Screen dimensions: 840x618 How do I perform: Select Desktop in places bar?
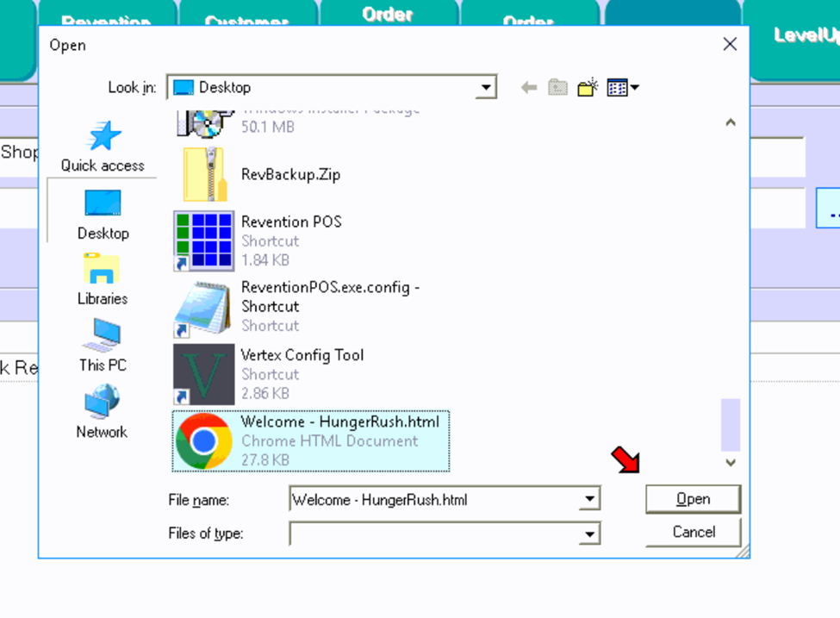pos(103,215)
